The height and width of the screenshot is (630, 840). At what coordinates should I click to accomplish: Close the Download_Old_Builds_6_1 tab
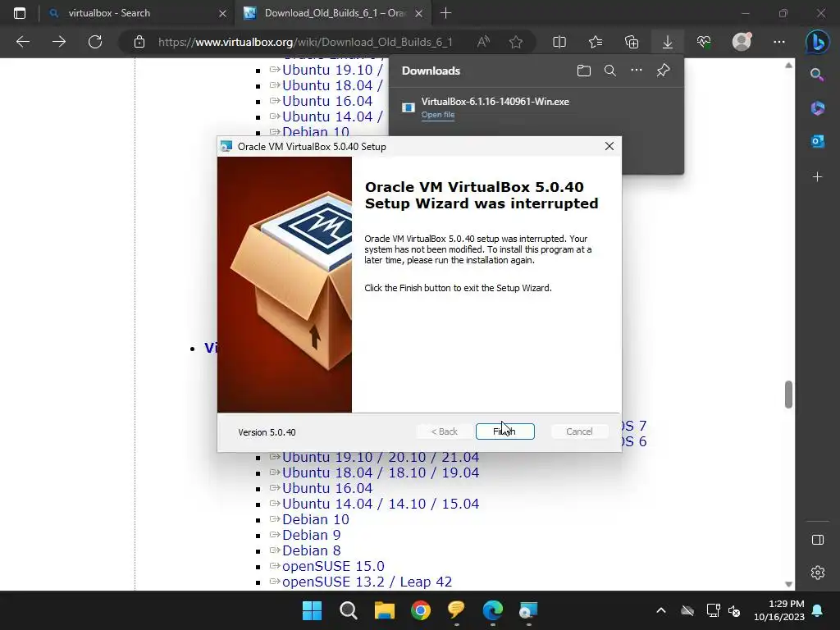click(x=419, y=13)
